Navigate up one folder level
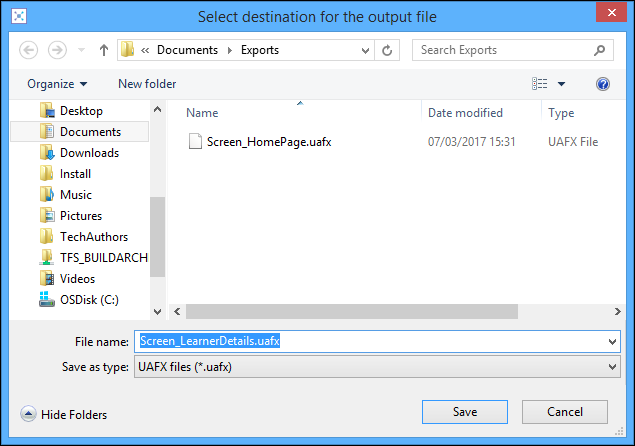Image resolution: width=635 pixels, height=446 pixels. point(104,50)
